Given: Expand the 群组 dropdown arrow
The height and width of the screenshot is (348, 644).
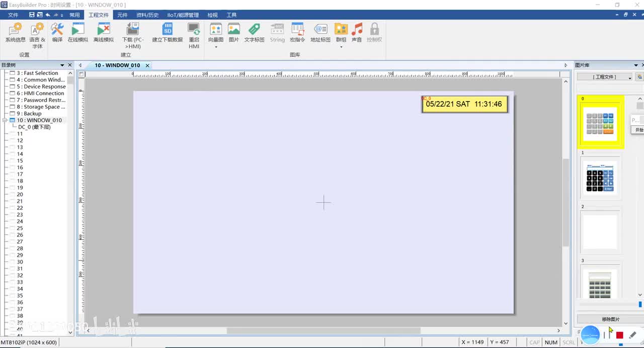Looking at the screenshot, I should click(x=341, y=47).
